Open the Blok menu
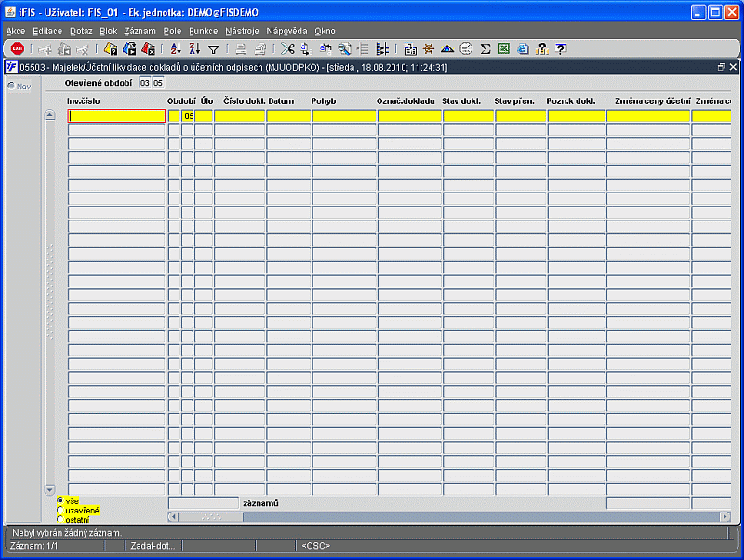Image resolution: width=744 pixels, height=560 pixels. coord(108,32)
